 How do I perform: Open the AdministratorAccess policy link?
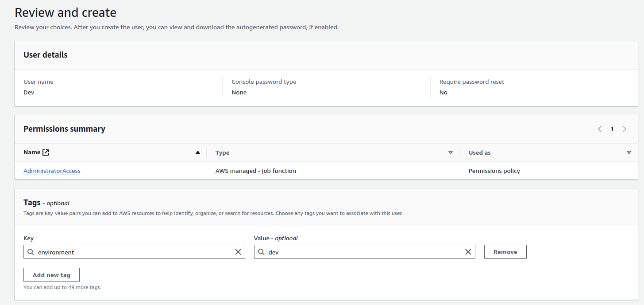pos(52,171)
